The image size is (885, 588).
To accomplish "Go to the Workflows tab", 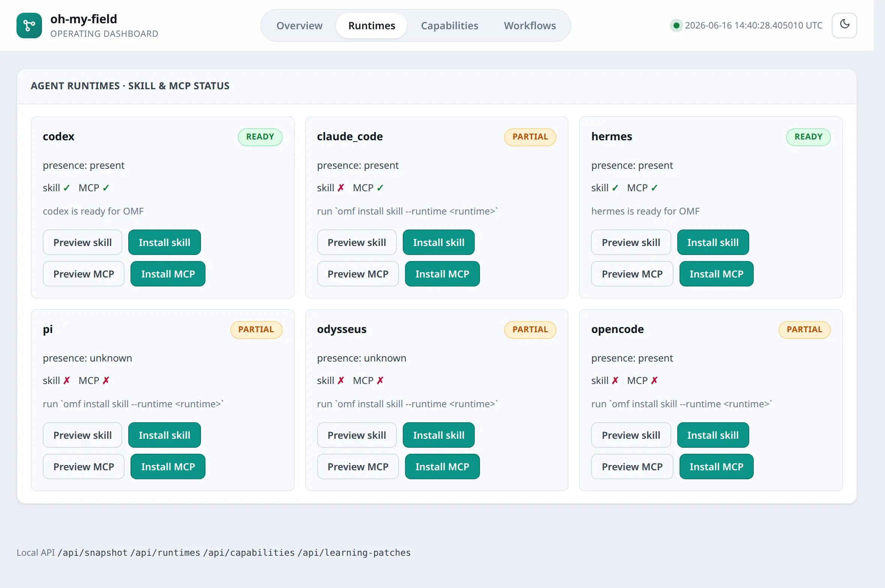I will click(x=530, y=25).
